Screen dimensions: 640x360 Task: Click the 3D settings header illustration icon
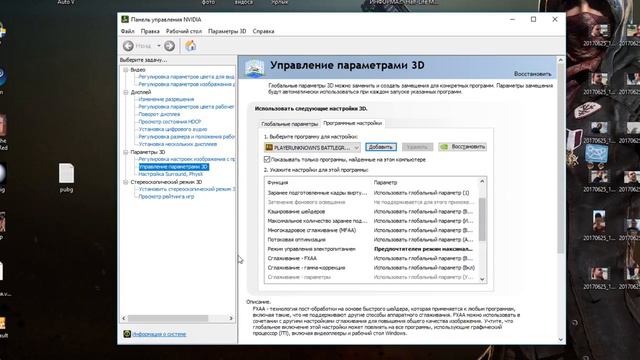(x=255, y=68)
